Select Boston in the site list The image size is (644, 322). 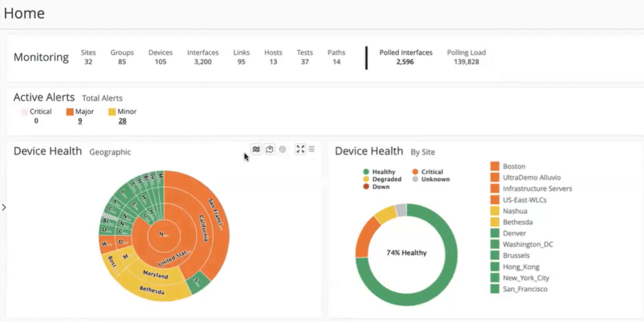(508, 167)
